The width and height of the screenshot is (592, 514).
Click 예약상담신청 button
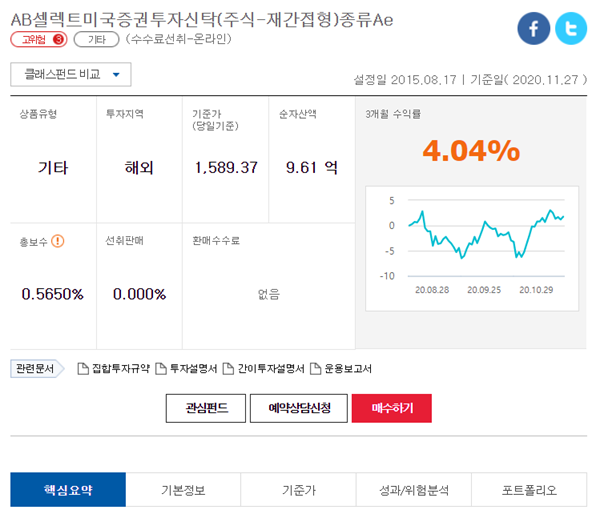tap(299, 408)
